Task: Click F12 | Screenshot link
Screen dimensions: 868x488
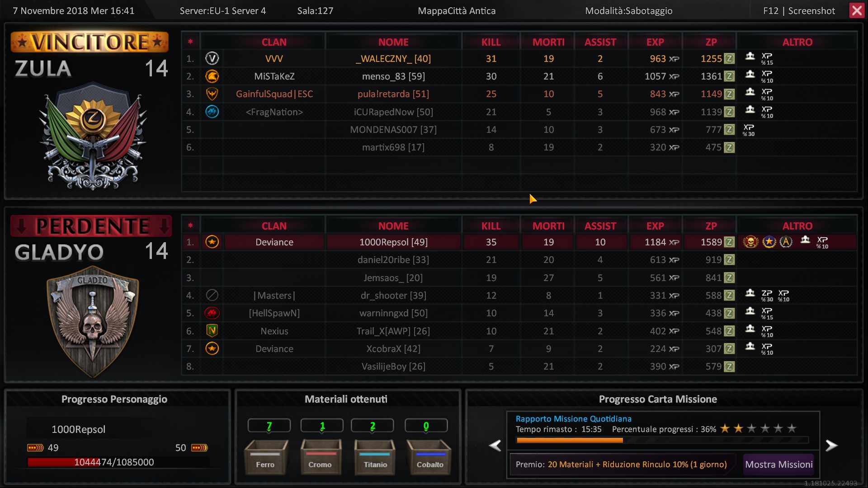Action: (798, 11)
